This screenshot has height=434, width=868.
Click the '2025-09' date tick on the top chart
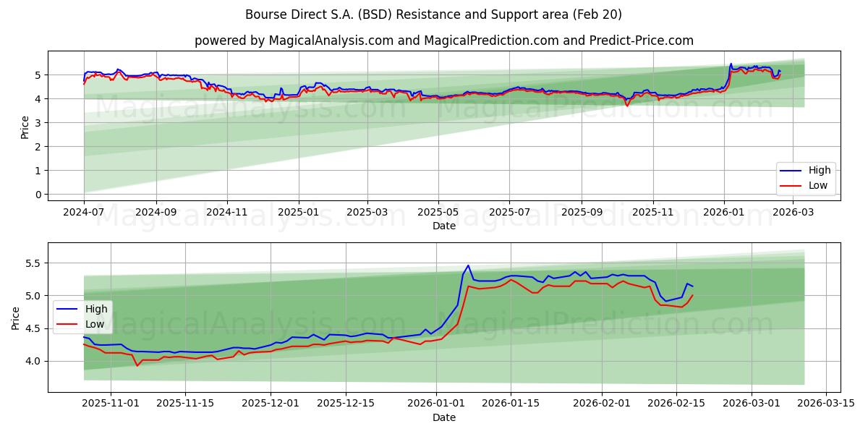pyautogui.click(x=582, y=213)
